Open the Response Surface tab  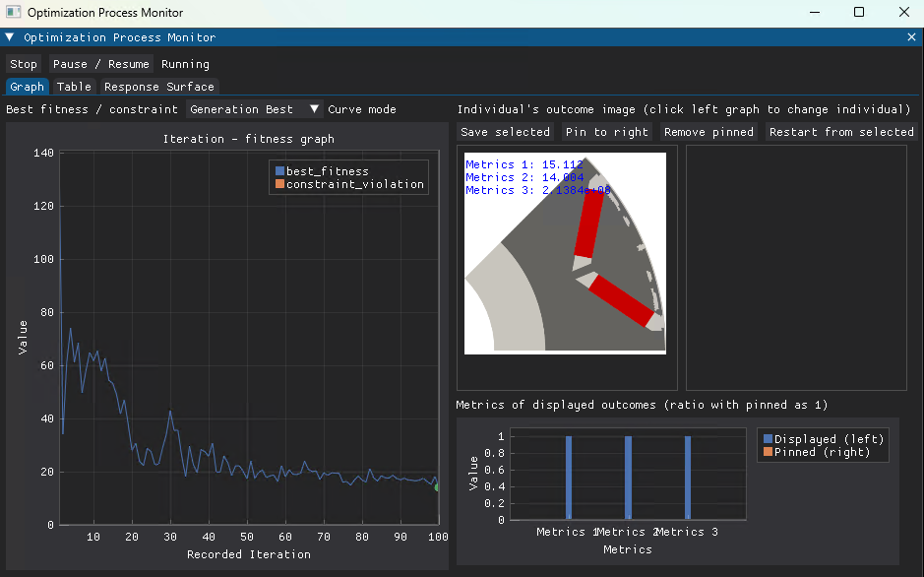click(x=159, y=87)
